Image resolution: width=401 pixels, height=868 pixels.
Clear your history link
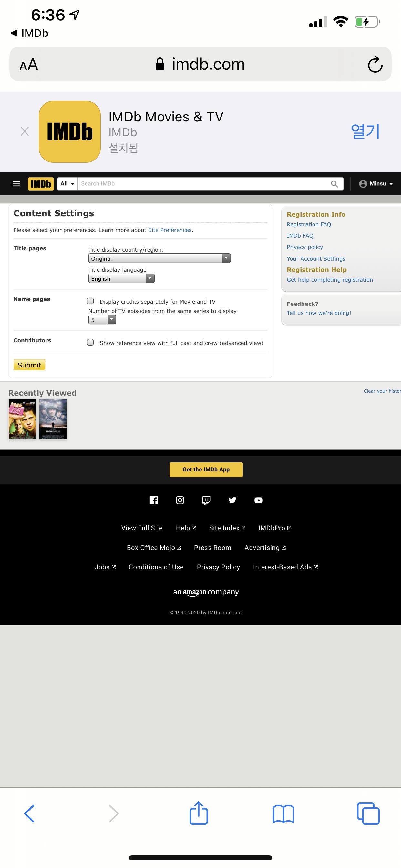point(382,391)
